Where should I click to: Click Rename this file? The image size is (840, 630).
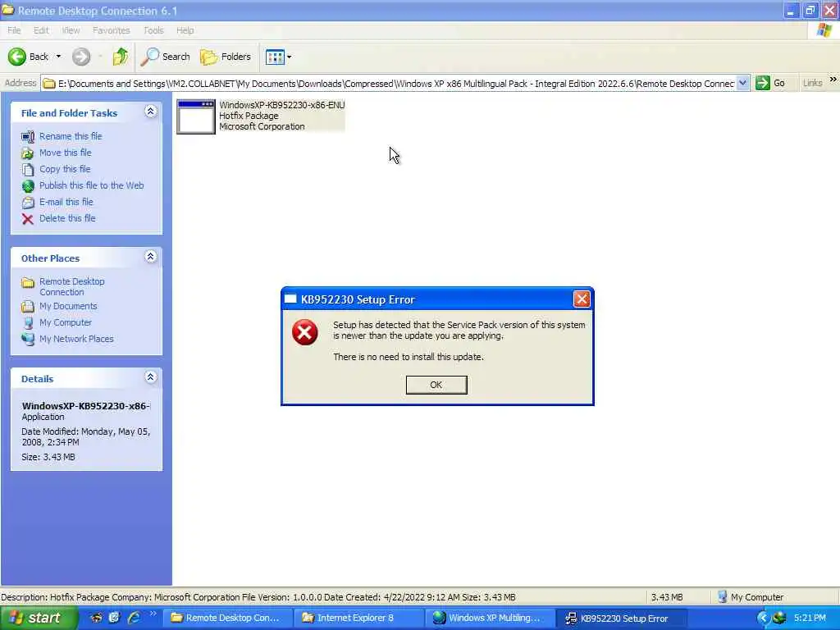[71, 136]
